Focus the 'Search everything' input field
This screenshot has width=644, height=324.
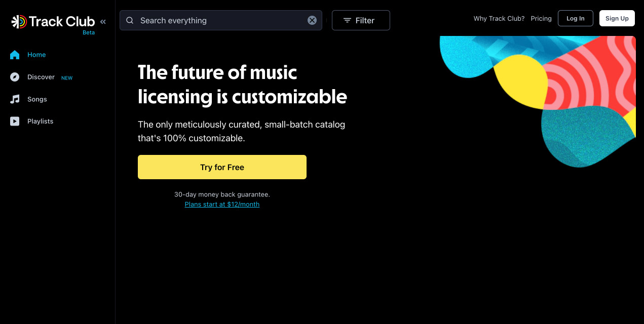(x=218, y=20)
